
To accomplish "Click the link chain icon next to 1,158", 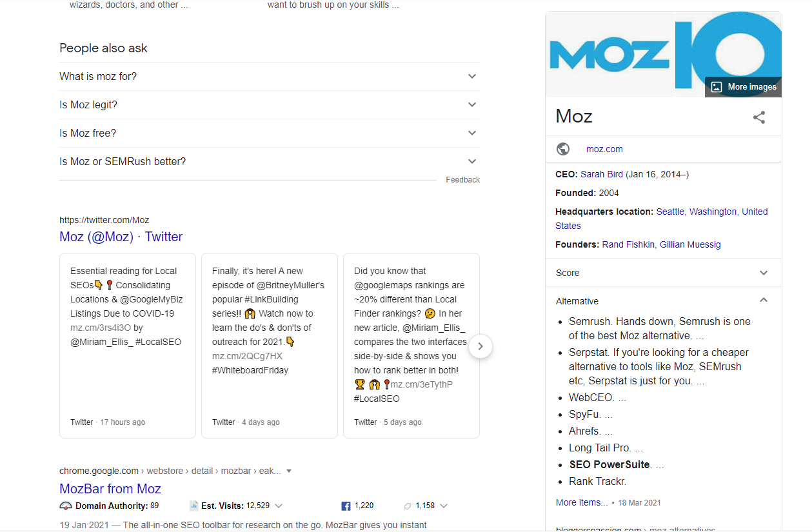I will pyautogui.click(x=407, y=506).
